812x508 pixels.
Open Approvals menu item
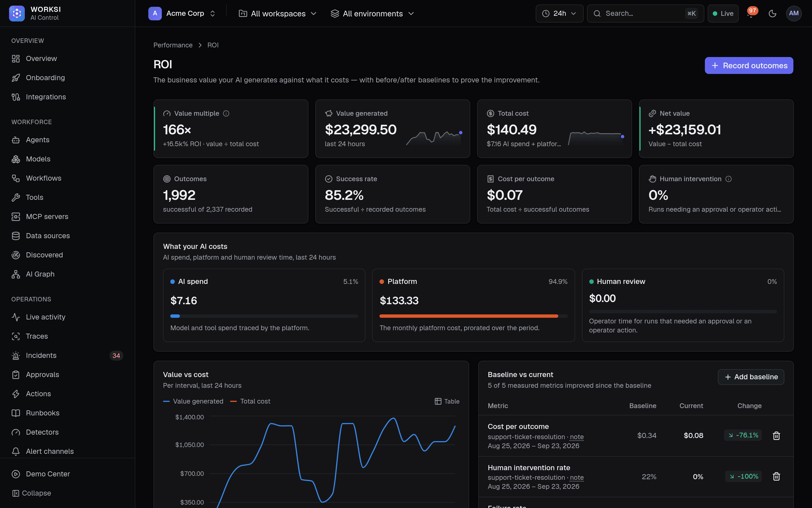click(67, 375)
